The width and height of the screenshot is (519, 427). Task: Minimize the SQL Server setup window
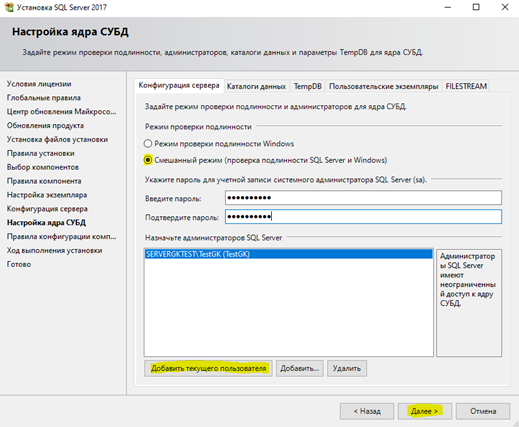[448, 7]
